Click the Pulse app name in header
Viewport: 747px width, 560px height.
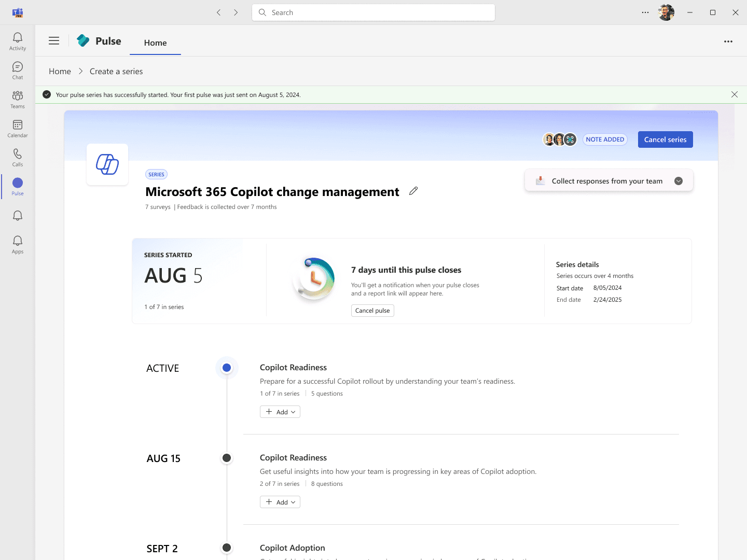(108, 41)
